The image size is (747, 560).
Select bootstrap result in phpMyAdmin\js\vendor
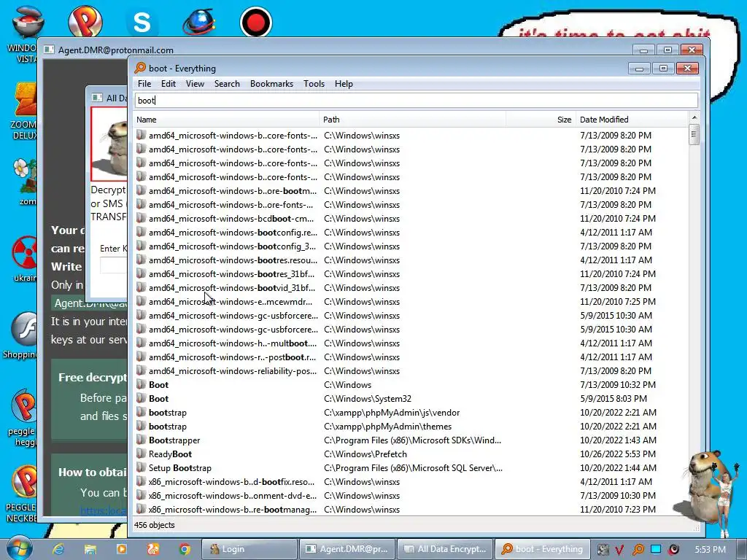(167, 413)
